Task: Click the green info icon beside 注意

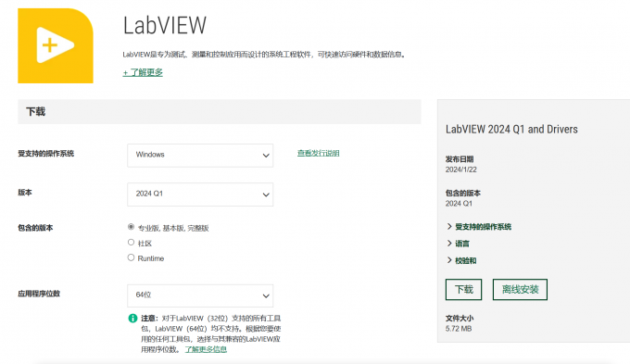Action: click(132, 319)
